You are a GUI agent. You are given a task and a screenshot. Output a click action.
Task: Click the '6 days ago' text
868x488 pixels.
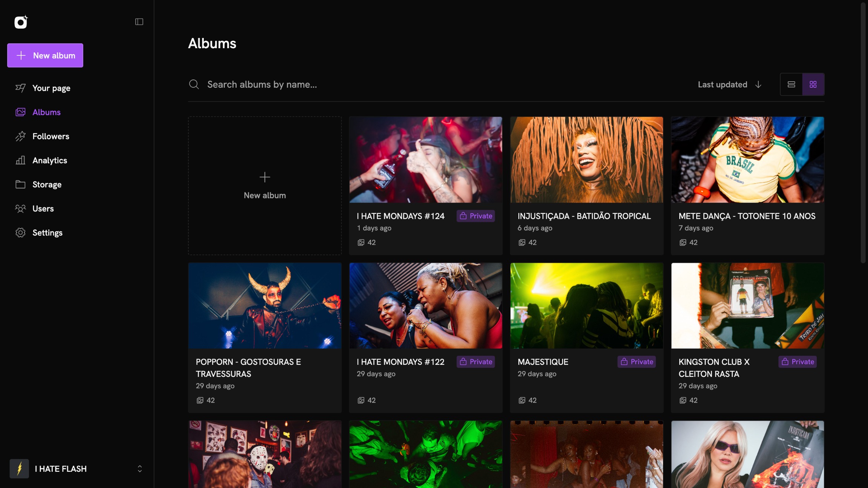535,228
